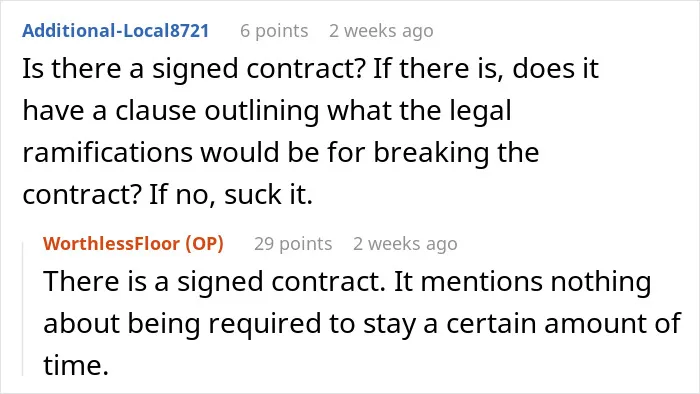This screenshot has height=394, width=700.
Task: Click the word 'clause' in top comment
Action: pyautogui.click(x=155, y=111)
